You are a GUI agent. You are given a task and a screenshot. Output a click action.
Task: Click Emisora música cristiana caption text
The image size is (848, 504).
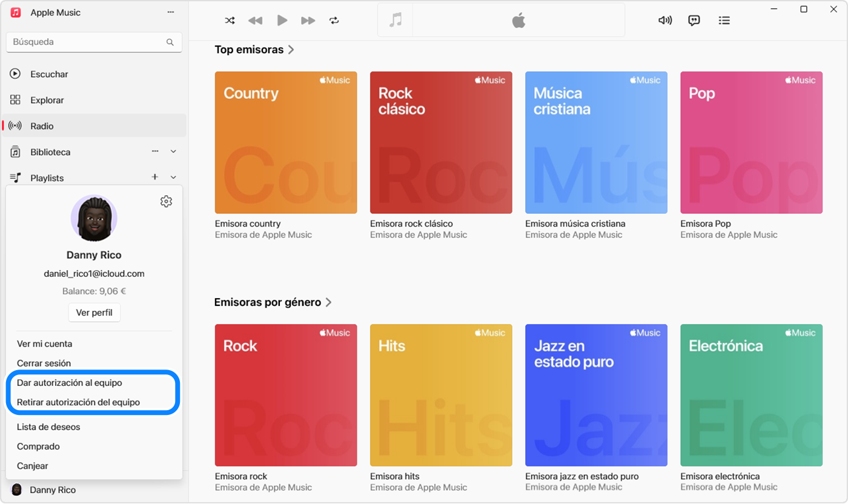(575, 224)
